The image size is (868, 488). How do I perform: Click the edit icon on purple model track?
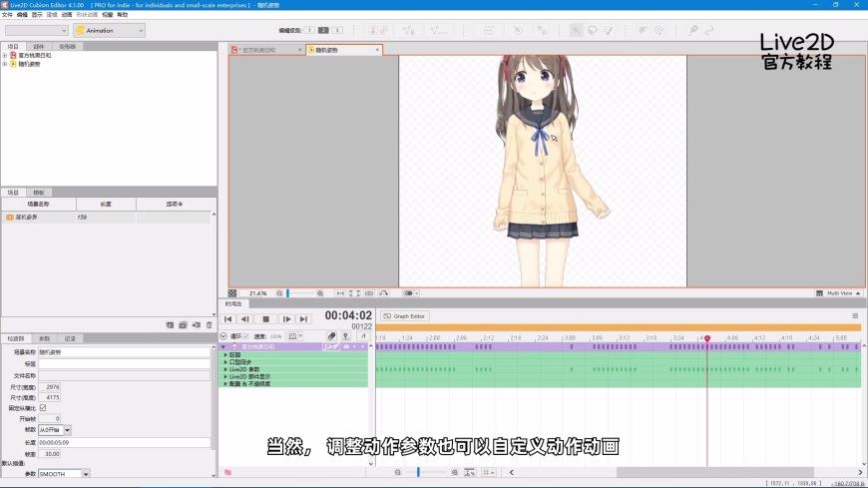(x=331, y=346)
